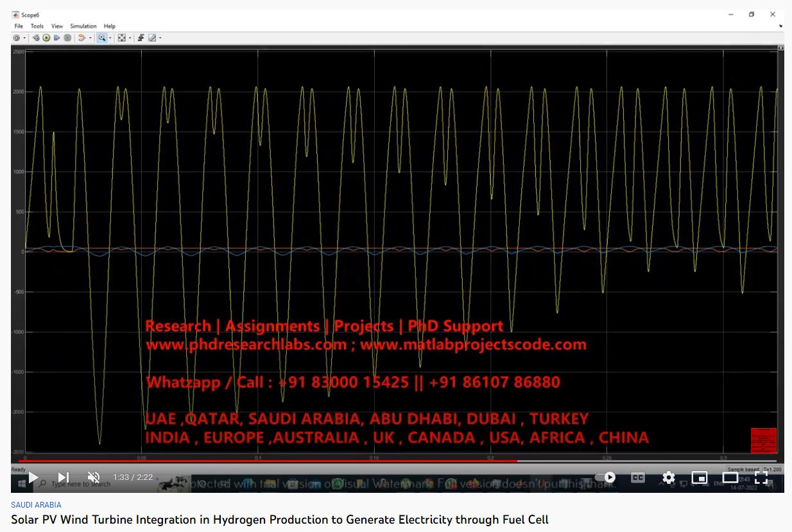Open the Triggers tool icon
The image size is (792, 532).
click(141, 39)
